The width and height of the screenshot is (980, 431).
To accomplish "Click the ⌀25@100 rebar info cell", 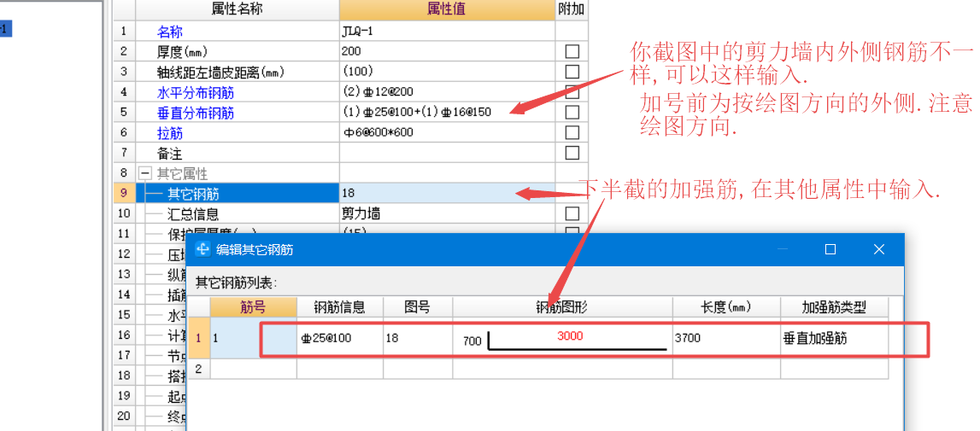I will [339, 338].
